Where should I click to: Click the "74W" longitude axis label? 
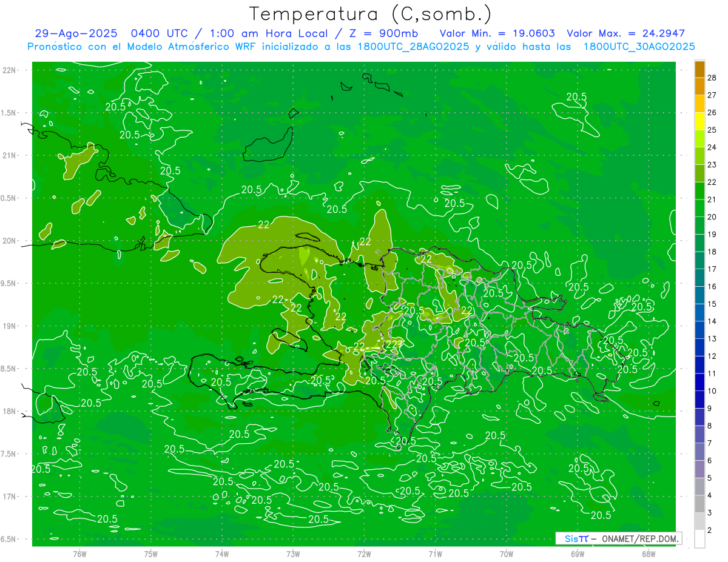point(222,554)
